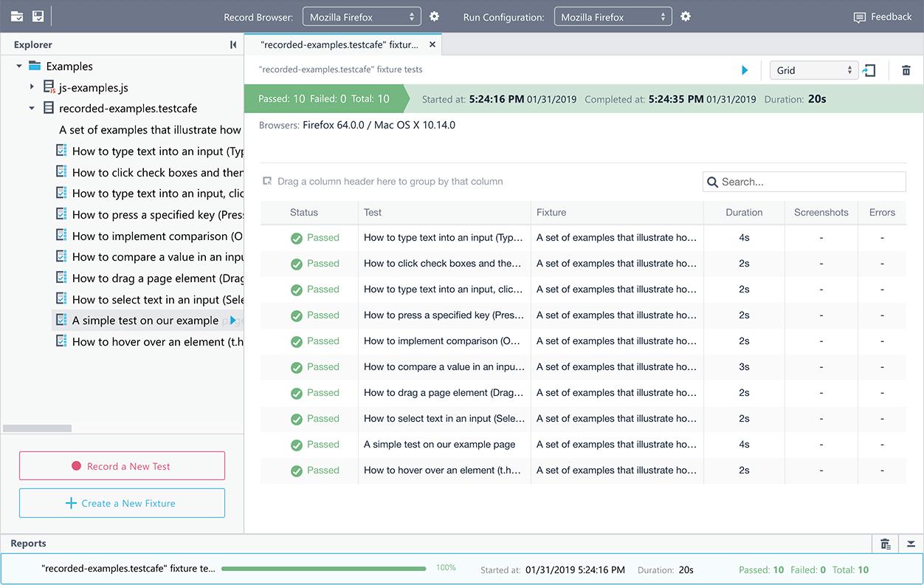Close the recorded-examples.testcafe tab
The image size is (924, 585).
click(x=432, y=45)
